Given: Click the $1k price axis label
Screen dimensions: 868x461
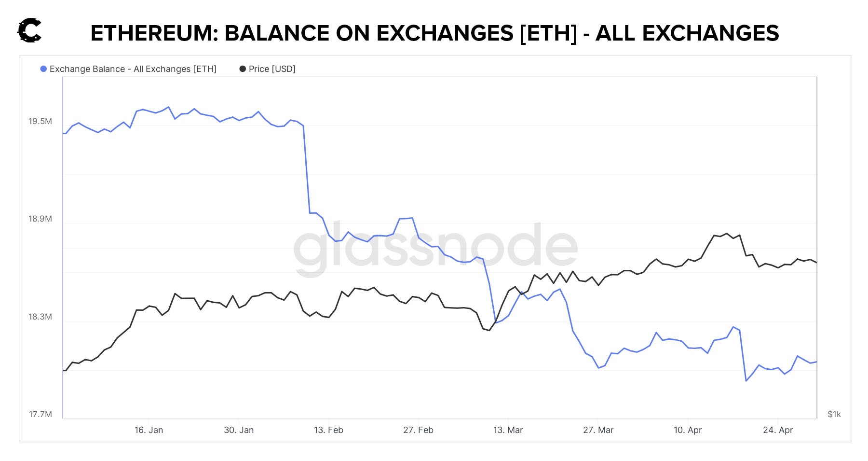Looking at the screenshot, I should click(x=834, y=415).
